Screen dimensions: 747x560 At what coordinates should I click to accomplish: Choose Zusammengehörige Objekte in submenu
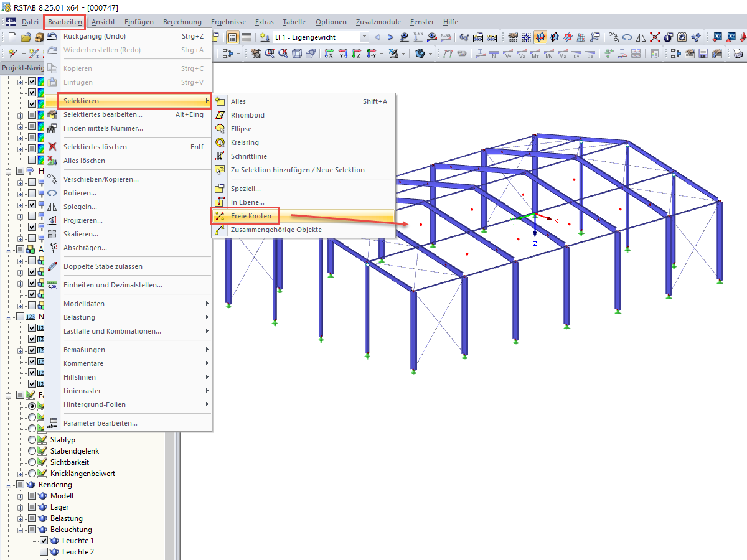[303, 230]
